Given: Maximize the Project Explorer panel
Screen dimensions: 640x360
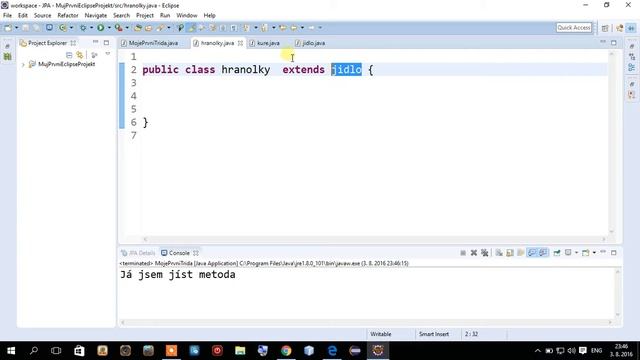Looking at the screenshot, I should point(106,42).
